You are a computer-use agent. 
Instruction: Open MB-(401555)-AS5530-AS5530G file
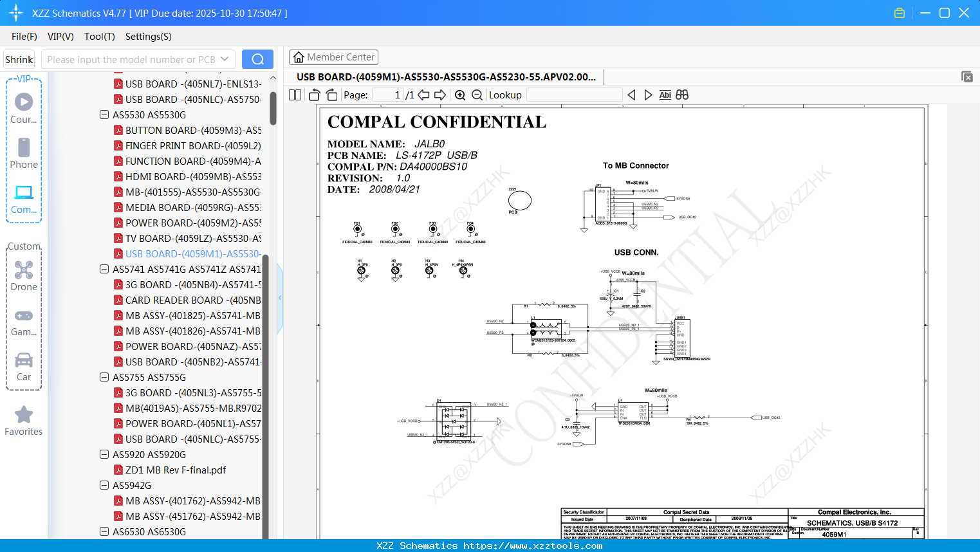pos(187,192)
